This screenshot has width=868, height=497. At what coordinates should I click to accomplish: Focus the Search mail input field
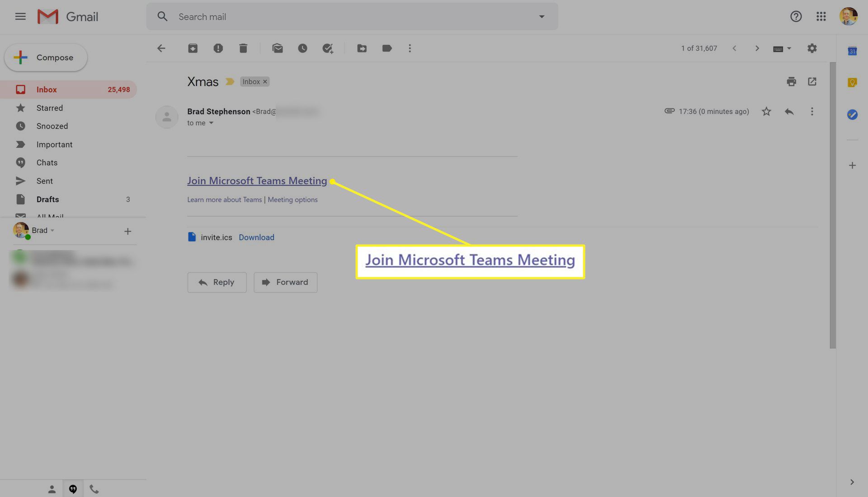click(353, 17)
